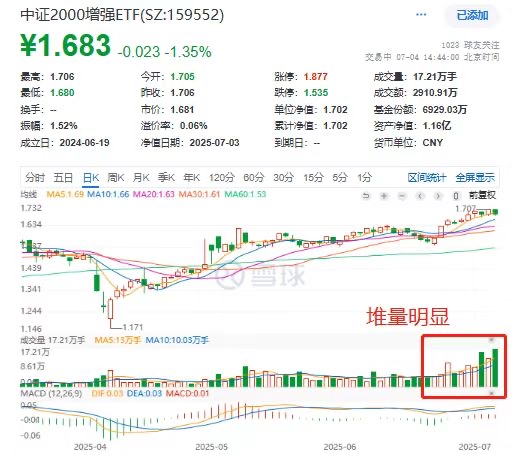Click the MA20:1.63 moving average label
The width and height of the screenshot is (513, 458).
pyautogui.click(x=154, y=194)
